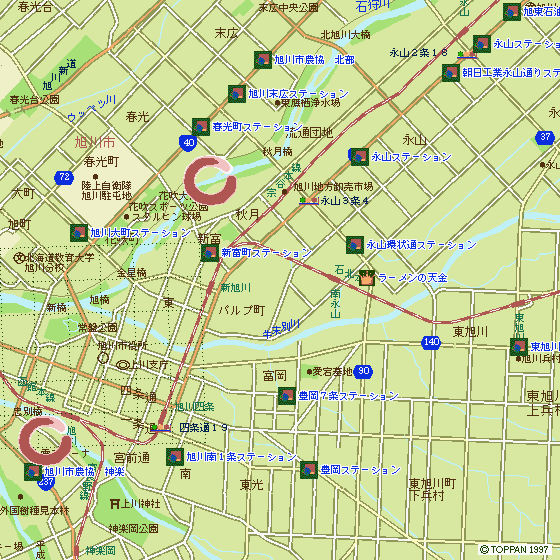Click the ラーメンの天金 crown icon
Viewport: 560px width, 560px height.
367,278
